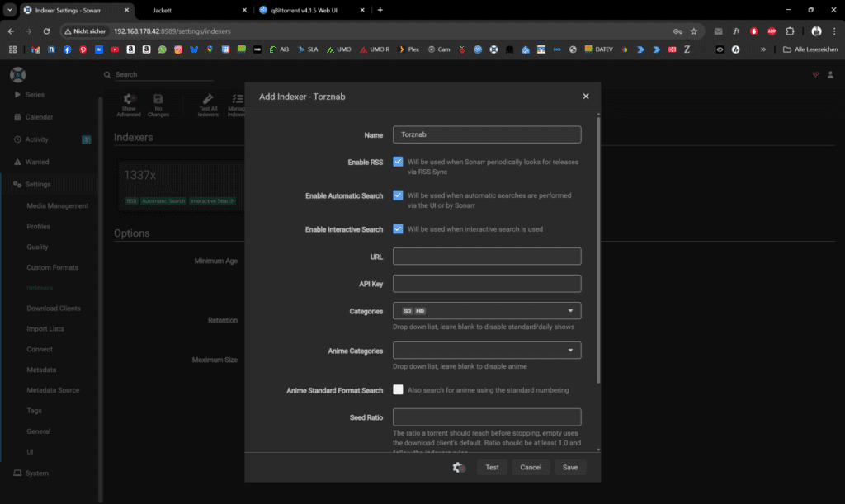Open System in the sidebar
The image size is (845, 504).
[x=36, y=473]
